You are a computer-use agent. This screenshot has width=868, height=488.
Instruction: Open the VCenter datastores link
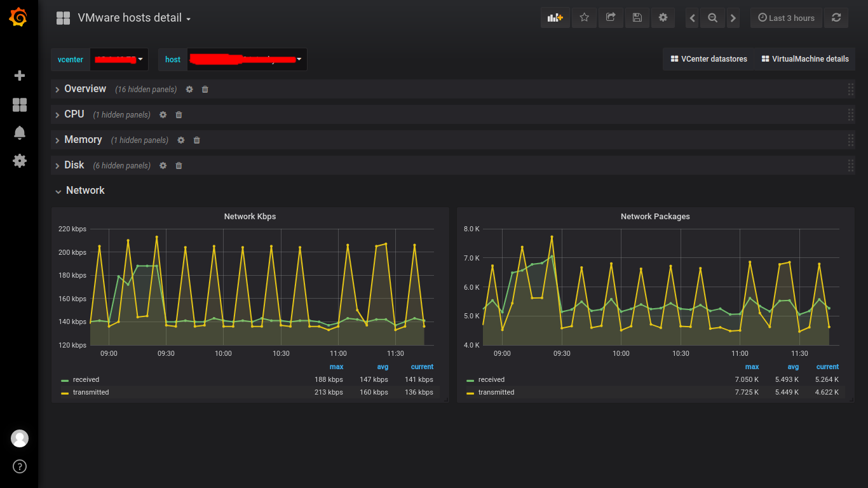[x=709, y=58]
